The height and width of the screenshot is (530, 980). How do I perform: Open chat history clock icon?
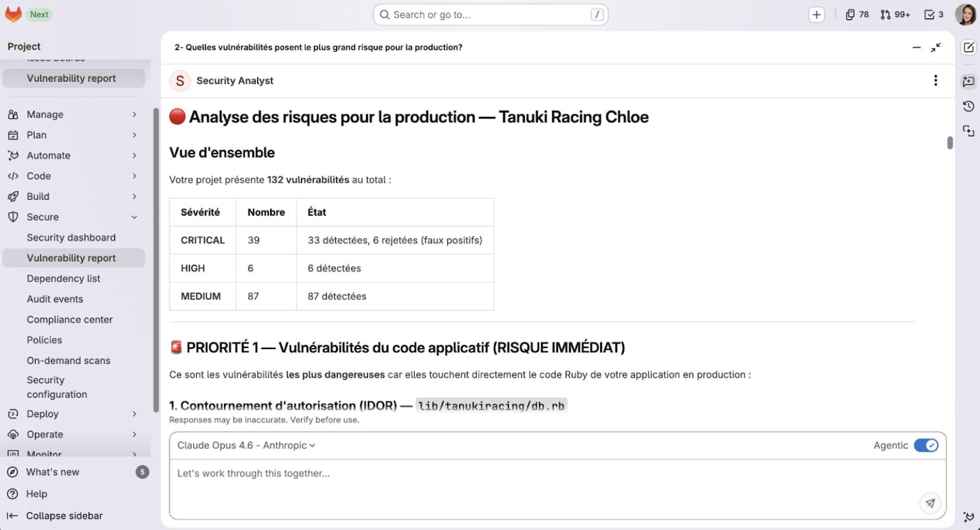(969, 106)
